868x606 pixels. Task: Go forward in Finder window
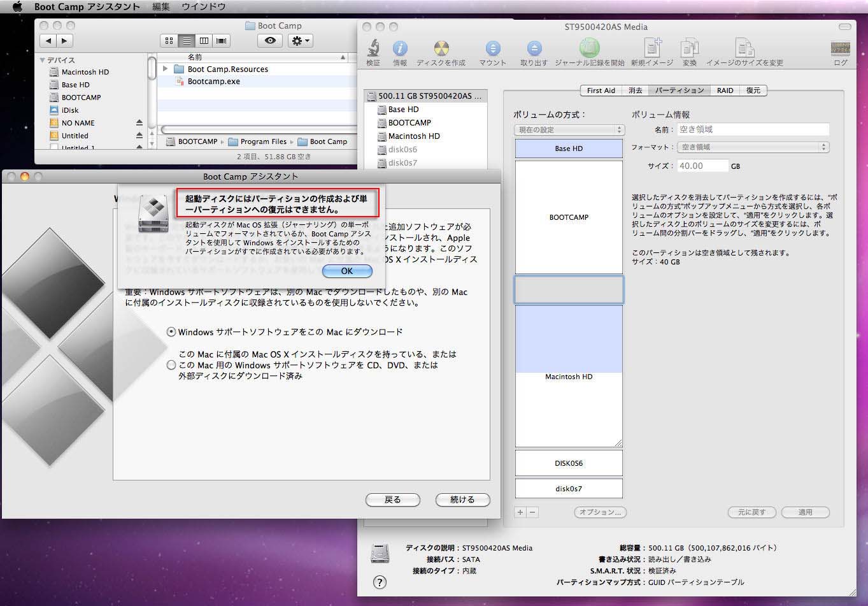[65, 40]
